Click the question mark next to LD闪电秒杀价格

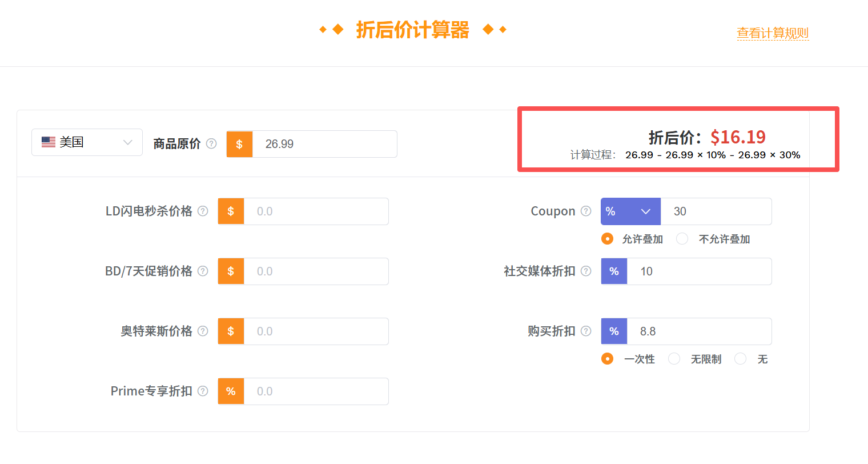pos(203,211)
